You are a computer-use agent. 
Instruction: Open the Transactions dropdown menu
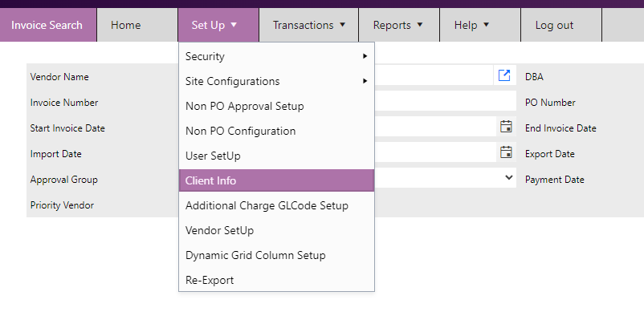click(x=309, y=25)
